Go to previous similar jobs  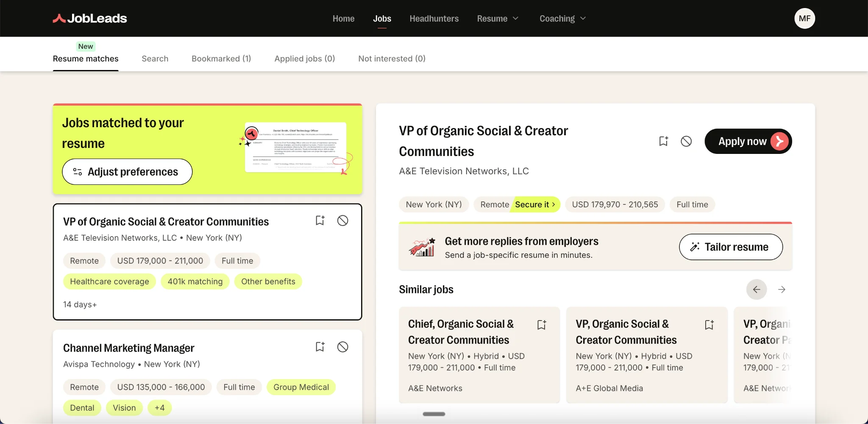tap(757, 290)
